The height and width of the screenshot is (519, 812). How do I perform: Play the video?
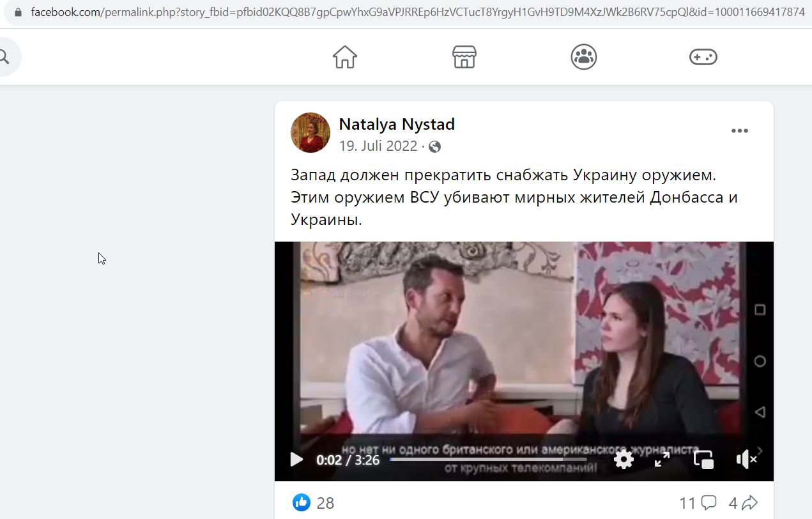(x=296, y=459)
